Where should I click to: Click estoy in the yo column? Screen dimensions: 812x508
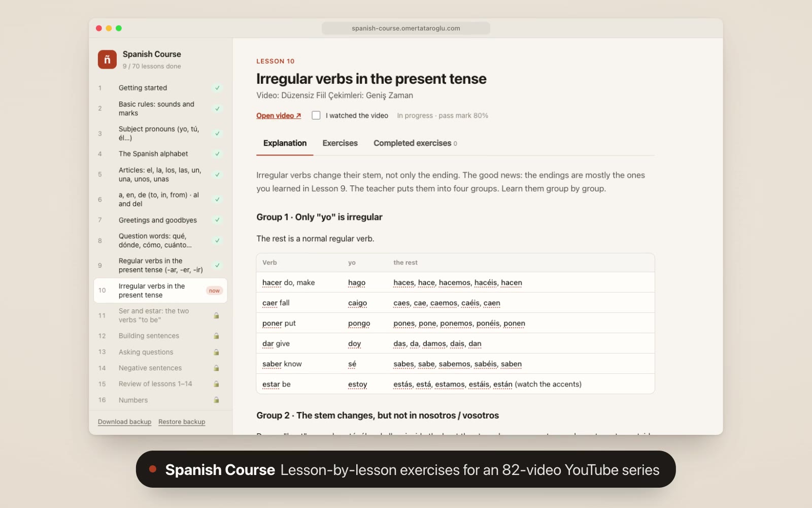357,385
